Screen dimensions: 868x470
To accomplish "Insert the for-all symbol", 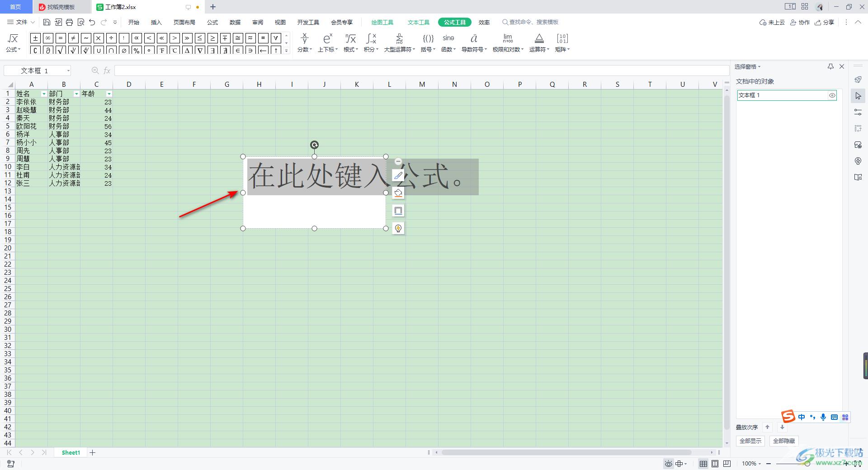I will [x=276, y=38].
